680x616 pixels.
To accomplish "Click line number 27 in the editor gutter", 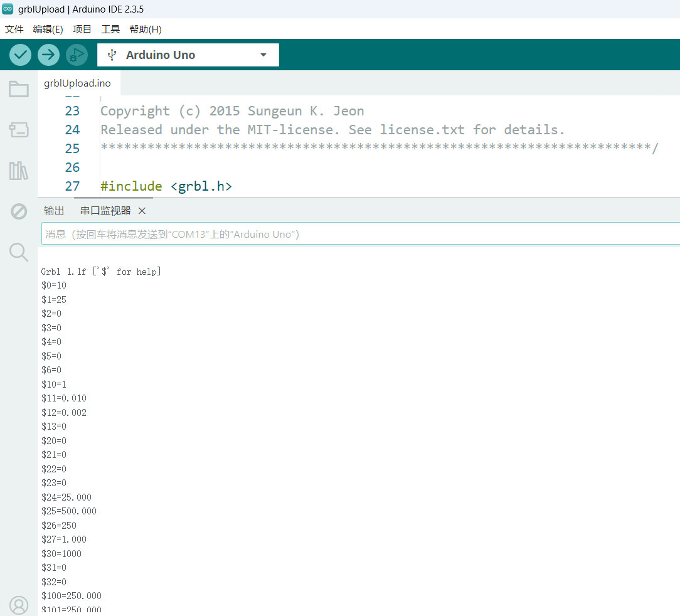I will 72,186.
